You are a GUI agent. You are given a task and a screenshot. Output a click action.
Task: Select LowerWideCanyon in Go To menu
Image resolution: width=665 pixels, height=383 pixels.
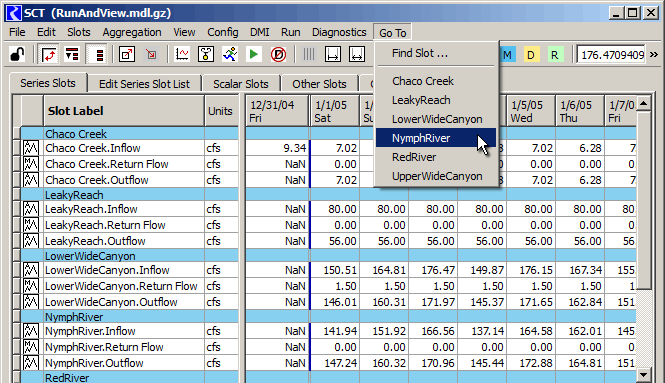(x=436, y=119)
